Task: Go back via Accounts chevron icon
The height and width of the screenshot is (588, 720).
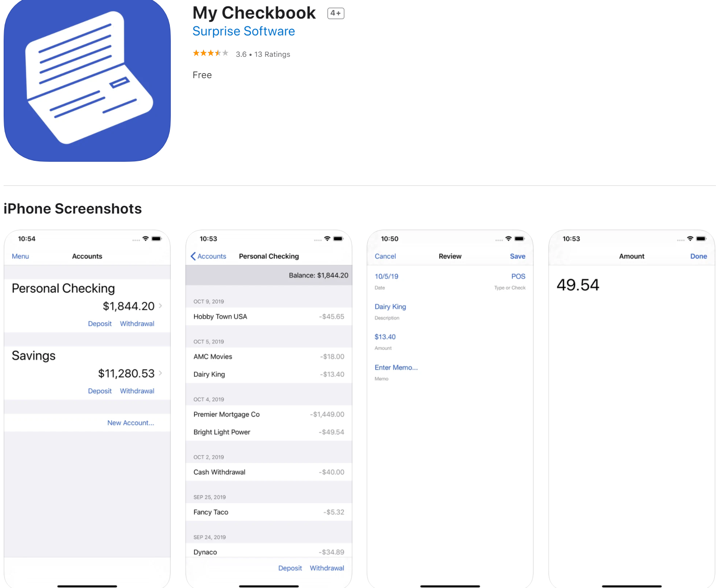Action: (193, 256)
